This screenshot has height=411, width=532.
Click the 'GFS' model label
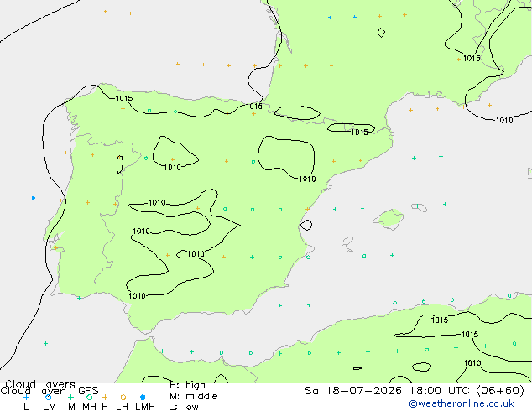click(88, 391)
